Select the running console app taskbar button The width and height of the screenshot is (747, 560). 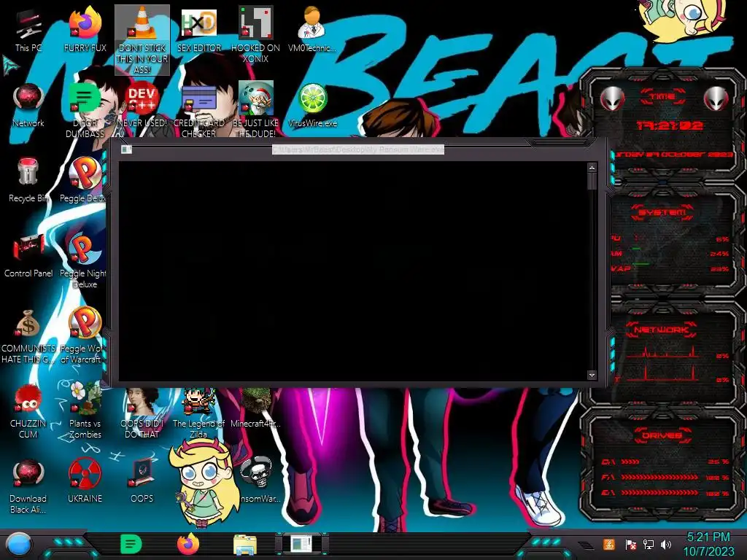301,544
